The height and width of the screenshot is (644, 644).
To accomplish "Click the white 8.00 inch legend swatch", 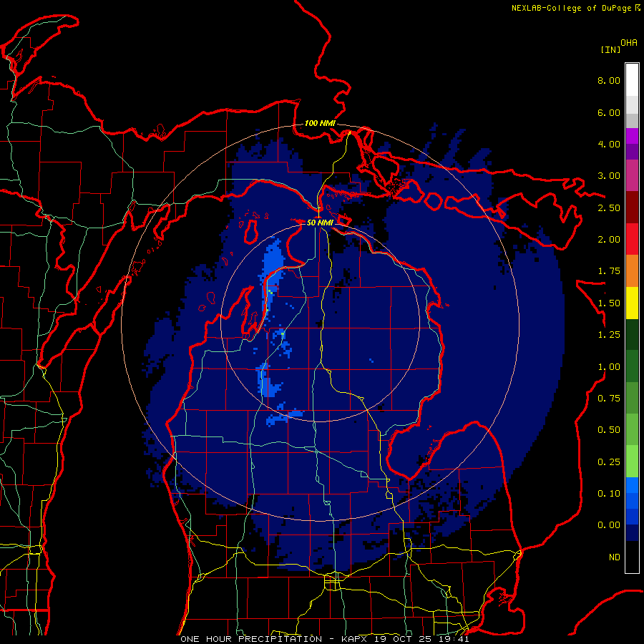I will tap(632, 80).
